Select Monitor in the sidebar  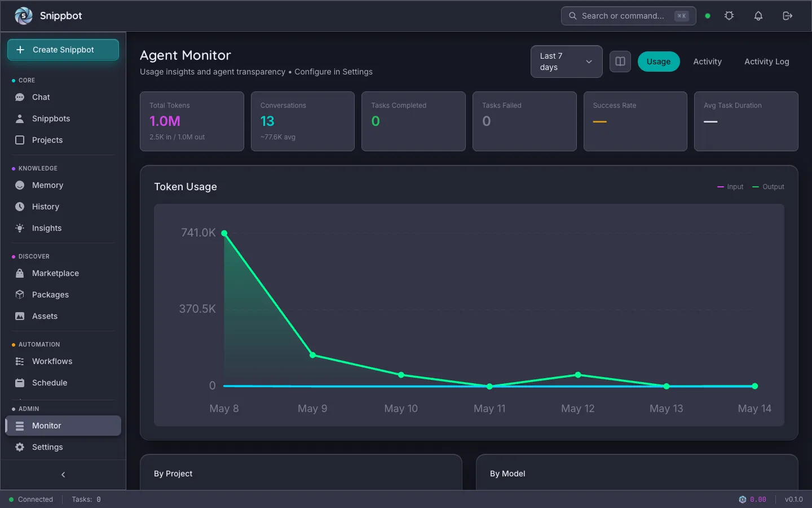point(63,426)
